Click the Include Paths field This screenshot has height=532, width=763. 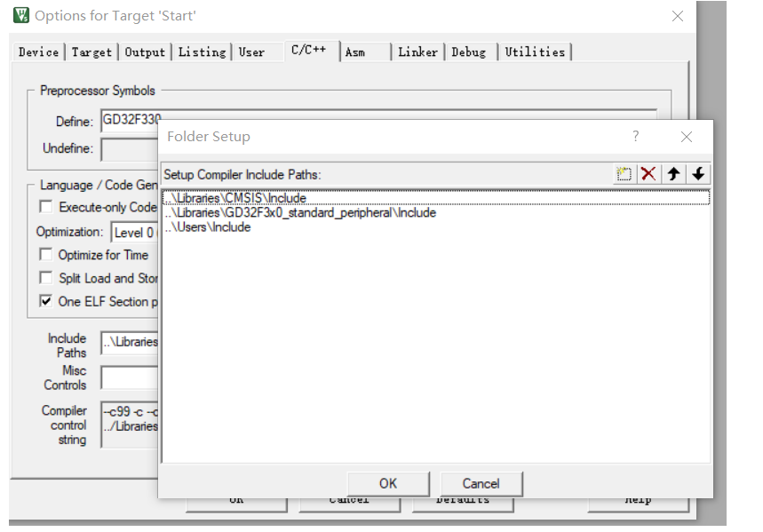130,342
